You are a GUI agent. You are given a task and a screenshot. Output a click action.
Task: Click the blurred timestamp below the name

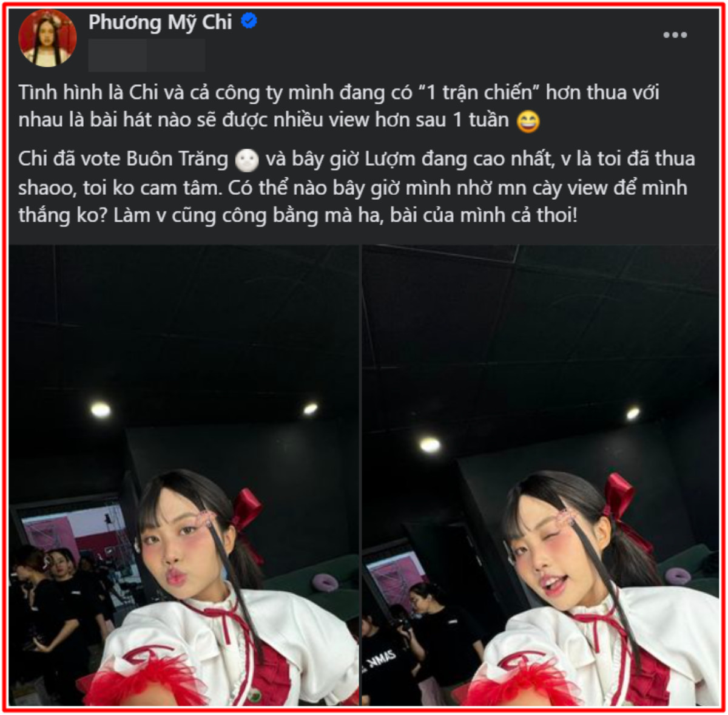point(147,55)
